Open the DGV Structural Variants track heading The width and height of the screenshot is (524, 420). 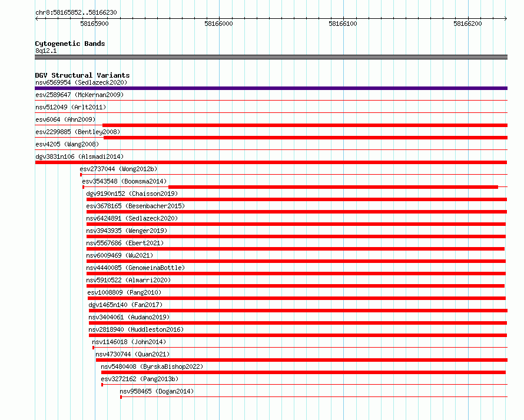[x=82, y=75]
